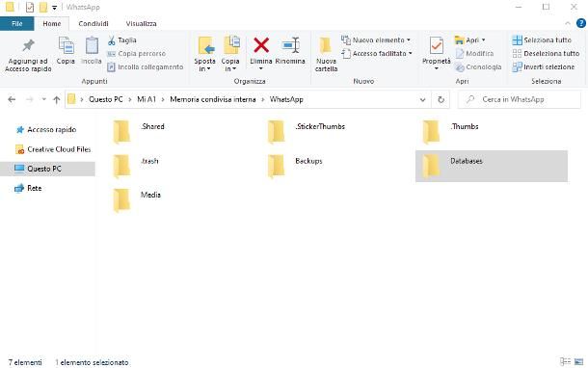Choose Taglia scissors command
This screenshot has width=588, height=368.
click(x=121, y=40)
